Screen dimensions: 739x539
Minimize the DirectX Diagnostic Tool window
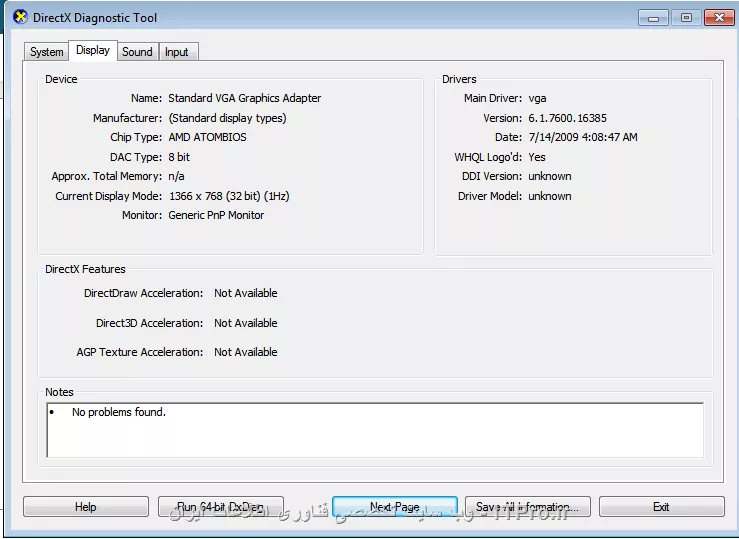click(x=653, y=18)
